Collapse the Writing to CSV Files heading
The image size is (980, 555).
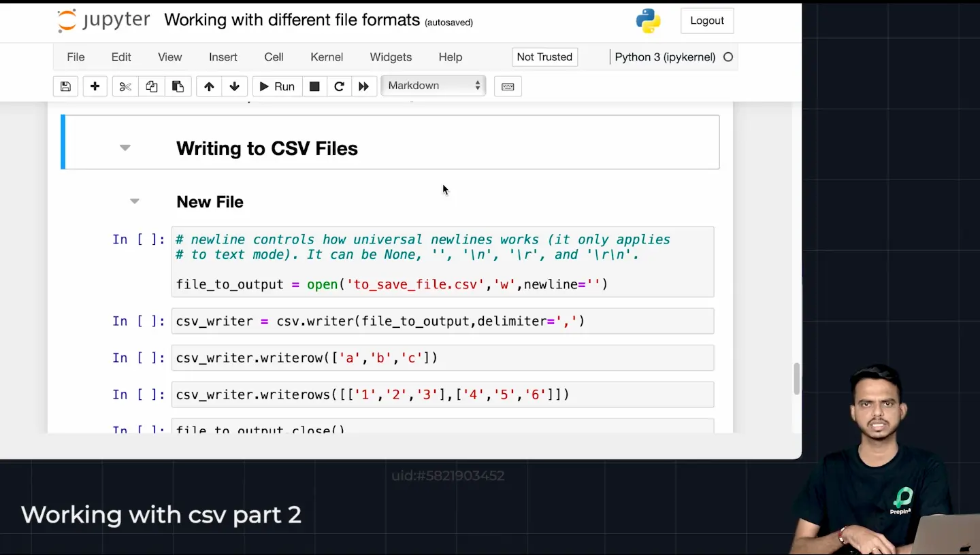click(125, 148)
